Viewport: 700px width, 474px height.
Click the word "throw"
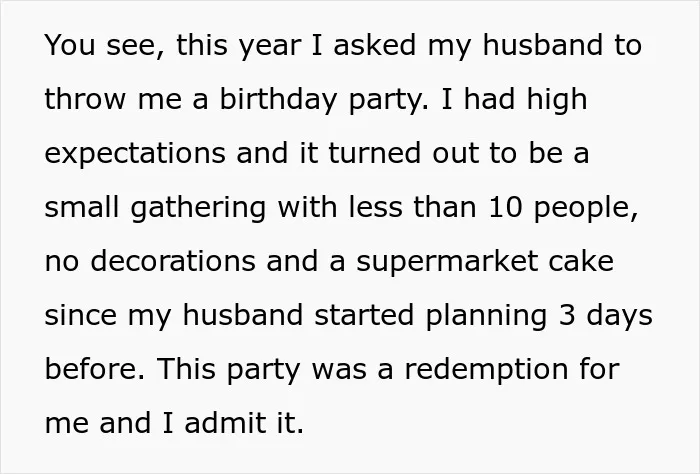click(x=85, y=99)
